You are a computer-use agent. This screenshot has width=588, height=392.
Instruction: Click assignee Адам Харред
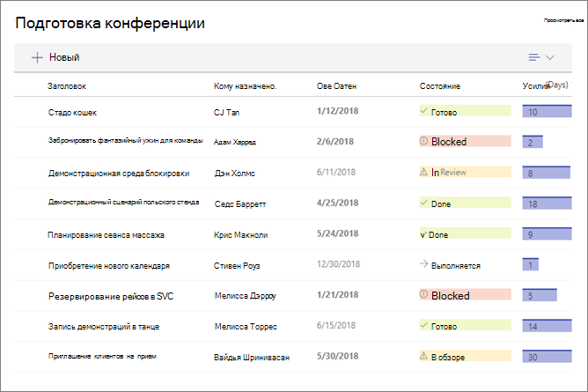point(235,142)
